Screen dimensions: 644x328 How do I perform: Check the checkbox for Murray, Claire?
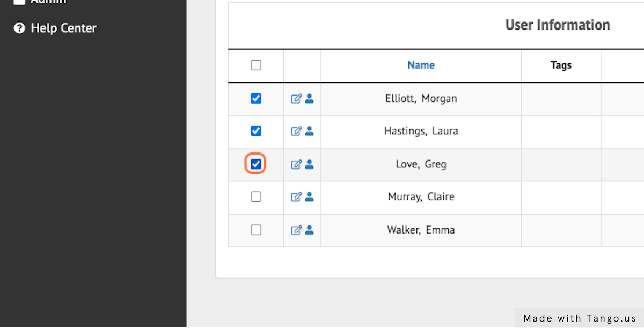tap(255, 196)
